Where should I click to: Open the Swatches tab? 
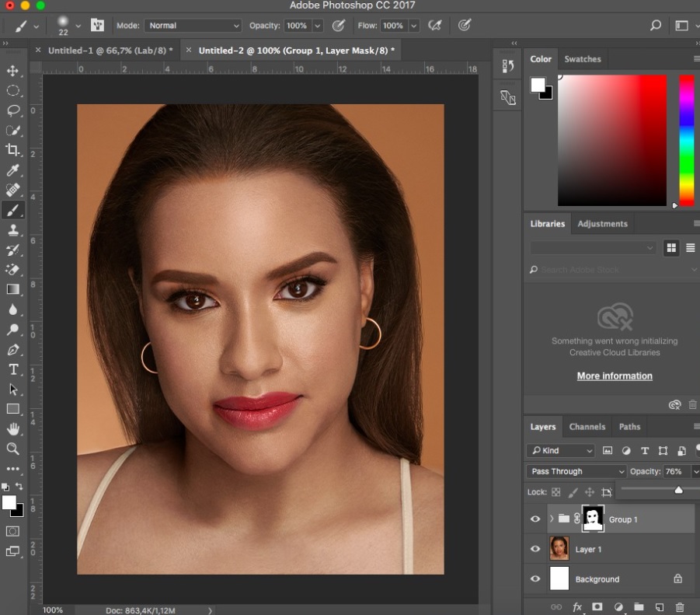click(x=582, y=59)
